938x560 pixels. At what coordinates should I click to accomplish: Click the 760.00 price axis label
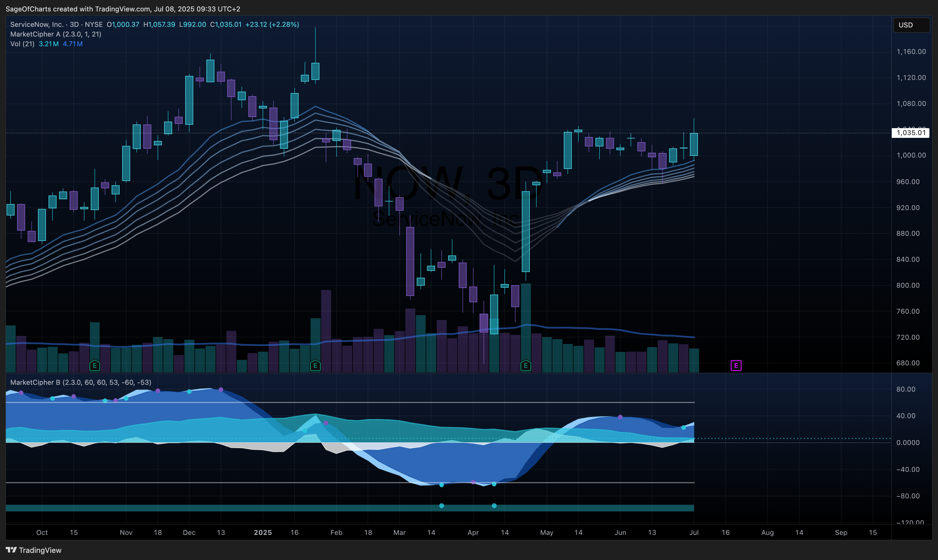(x=908, y=311)
